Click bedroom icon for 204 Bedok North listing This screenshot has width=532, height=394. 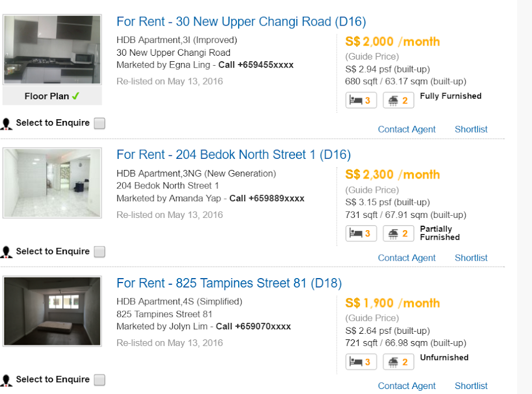(x=361, y=234)
